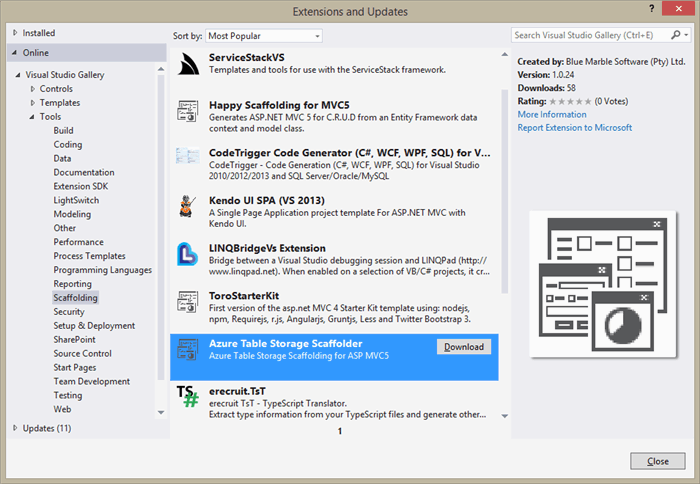Expand the Controls tree node
Image resolution: width=700 pixels, height=484 pixels.
pos(33,89)
